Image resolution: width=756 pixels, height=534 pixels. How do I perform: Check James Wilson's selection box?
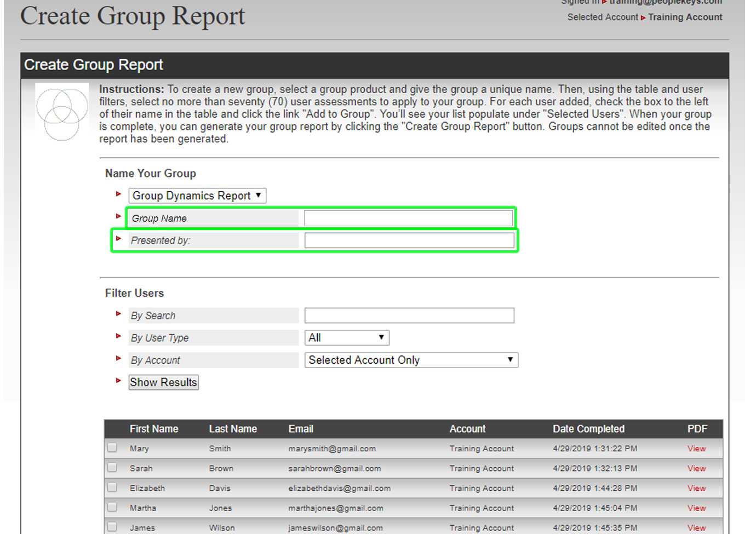(112, 526)
